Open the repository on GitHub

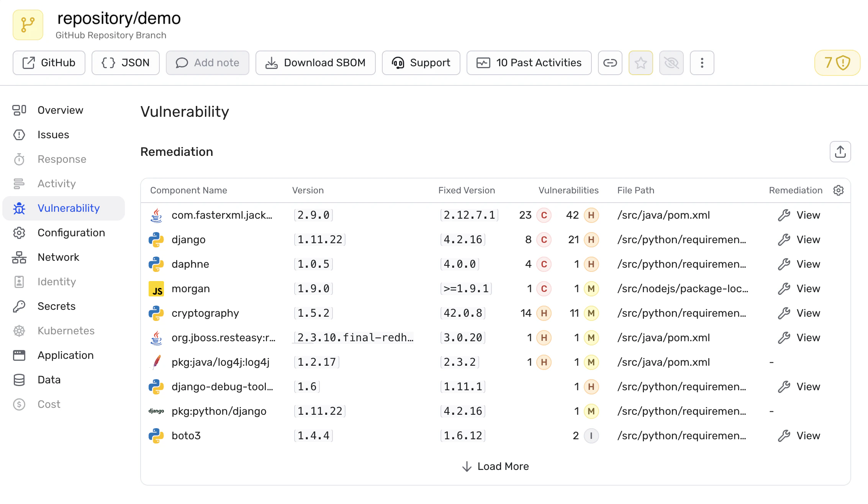pyautogui.click(x=49, y=63)
